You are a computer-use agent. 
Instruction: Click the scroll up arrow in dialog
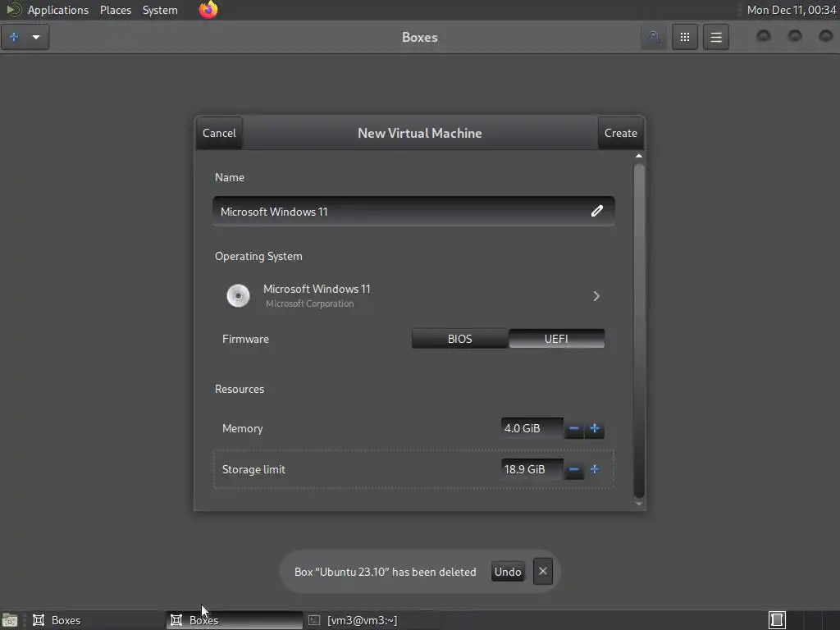click(638, 156)
